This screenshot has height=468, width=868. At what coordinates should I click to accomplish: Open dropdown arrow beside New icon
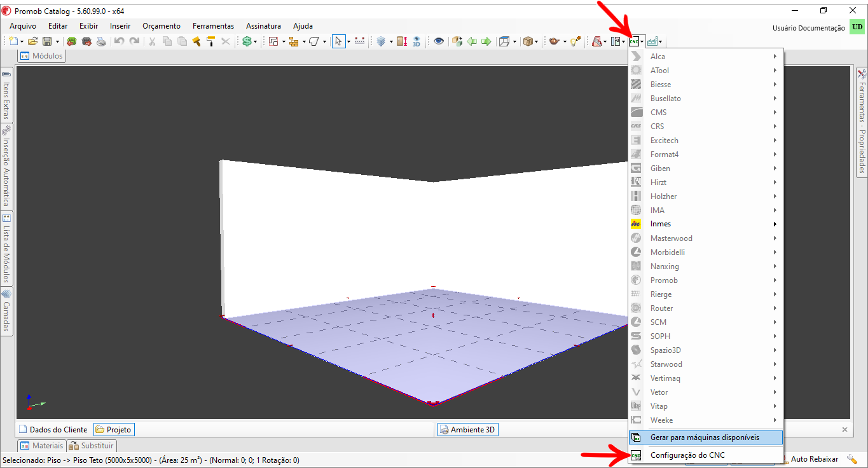click(22, 41)
